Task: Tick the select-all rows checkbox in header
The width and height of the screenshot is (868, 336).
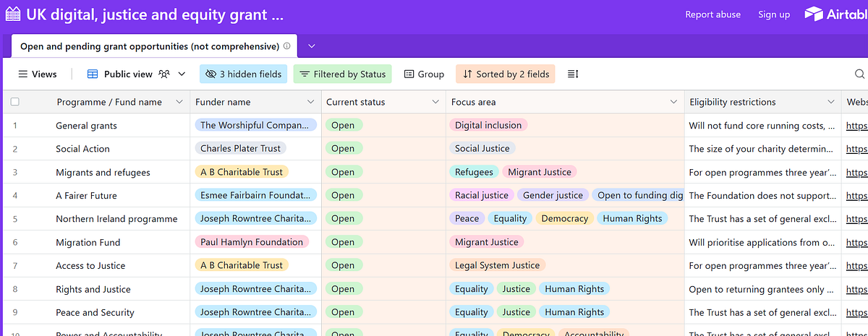Action: pos(15,102)
